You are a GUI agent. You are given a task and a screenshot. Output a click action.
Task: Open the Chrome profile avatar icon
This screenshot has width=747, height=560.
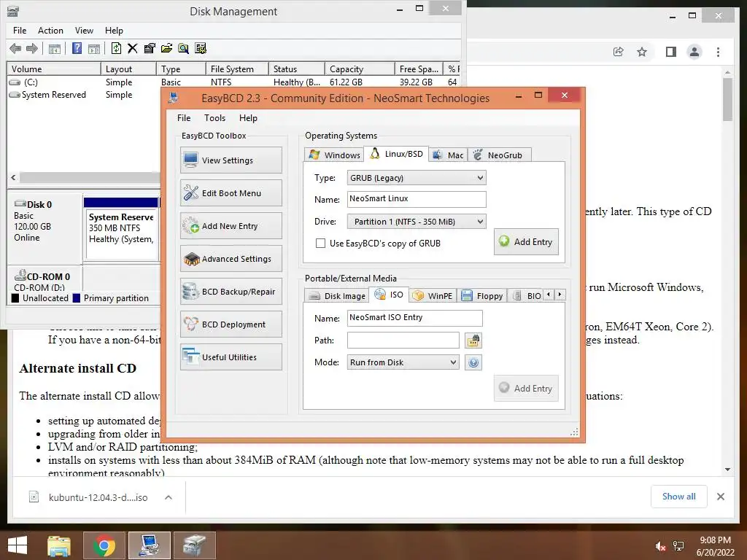(x=694, y=52)
